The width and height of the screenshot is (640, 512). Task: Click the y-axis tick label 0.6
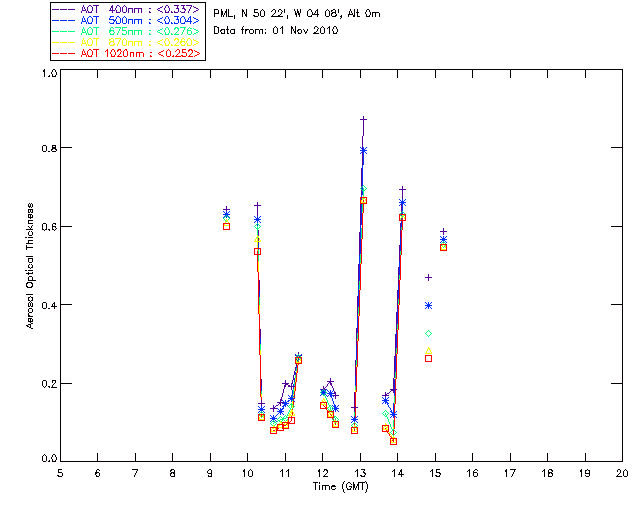tap(49, 227)
